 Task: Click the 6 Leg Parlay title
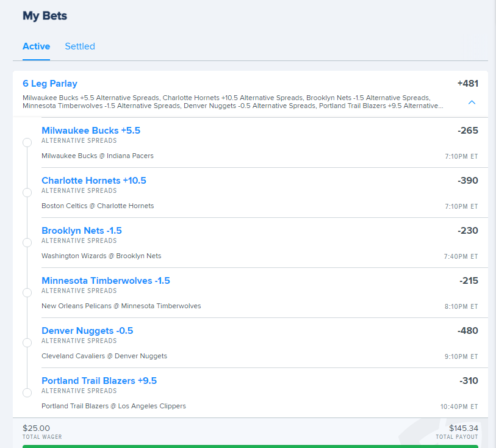coord(50,84)
